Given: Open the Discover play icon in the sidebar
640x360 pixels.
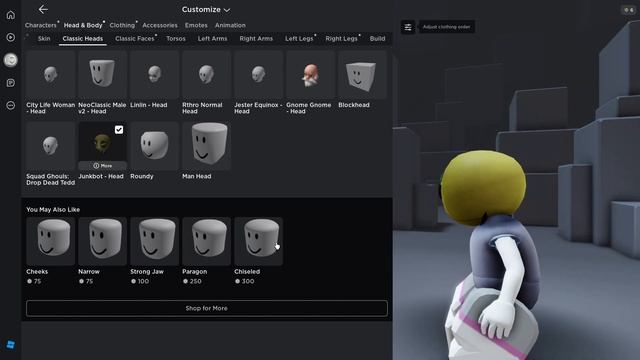Looking at the screenshot, I should (x=11, y=37).
